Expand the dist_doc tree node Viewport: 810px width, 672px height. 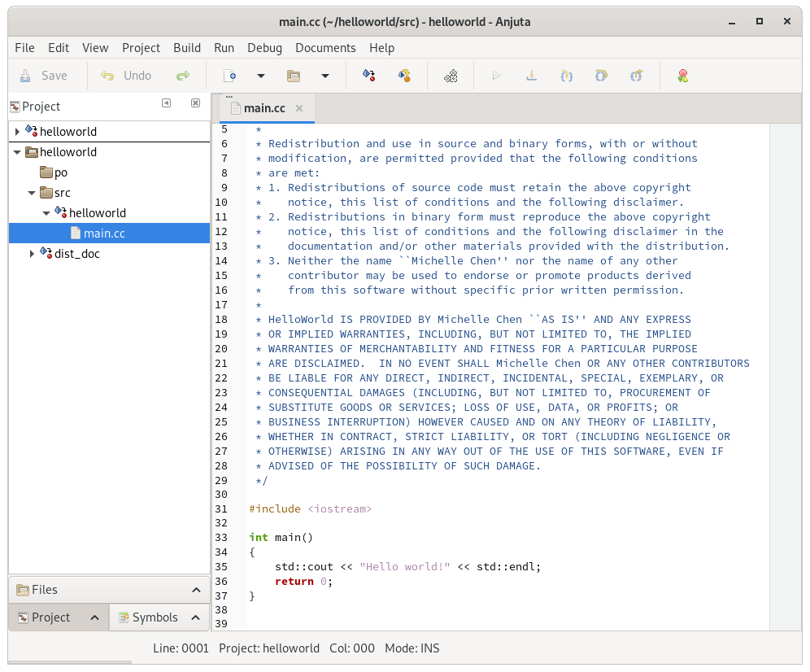[x=32, y=254]
